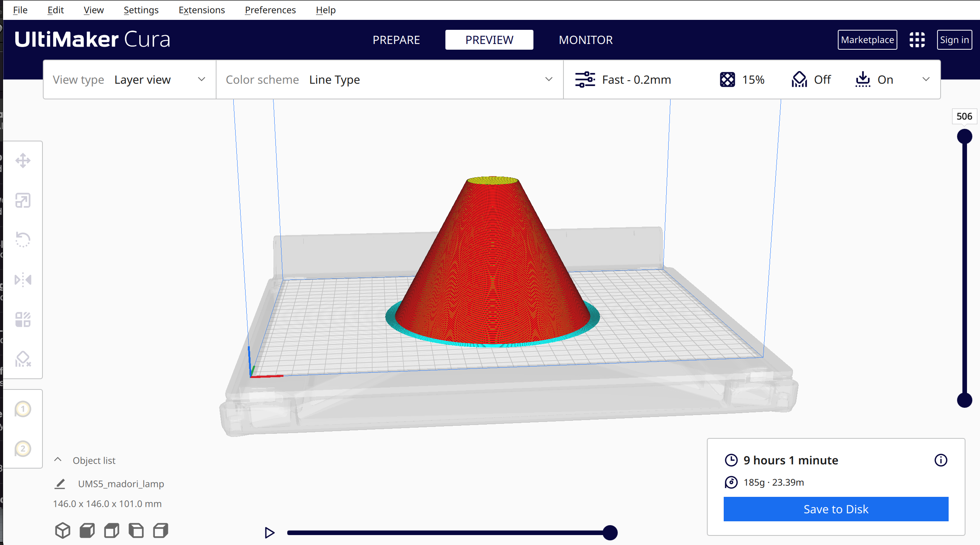The height and width of the screenshot is (545, 980).
Task: Open the application switcher grid icon
Action: pyautogui.click(x=917, y=40)
